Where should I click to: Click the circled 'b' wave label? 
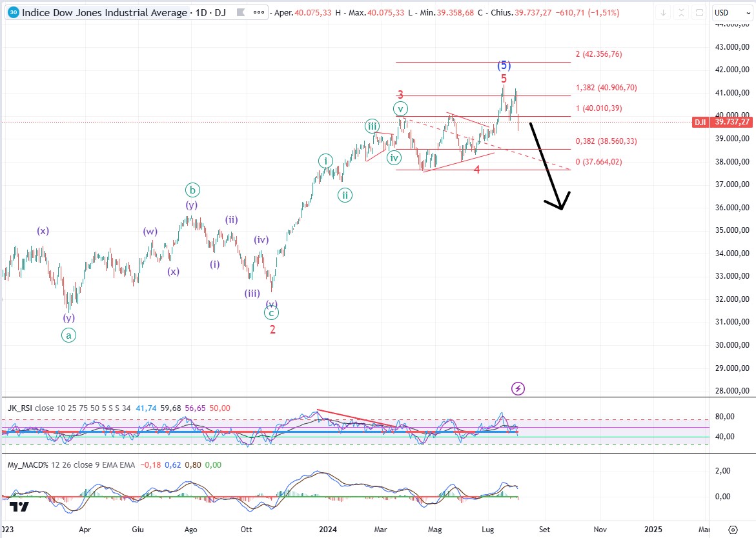click(x=192, y=190)
